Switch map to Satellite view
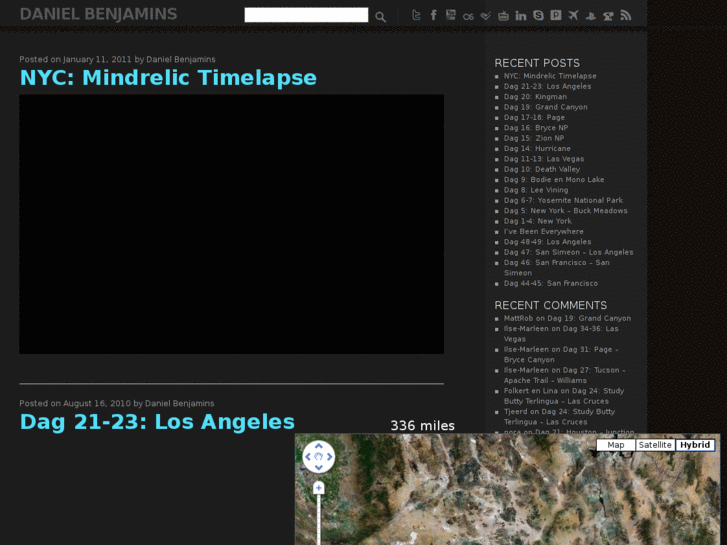 coord(655,445)
